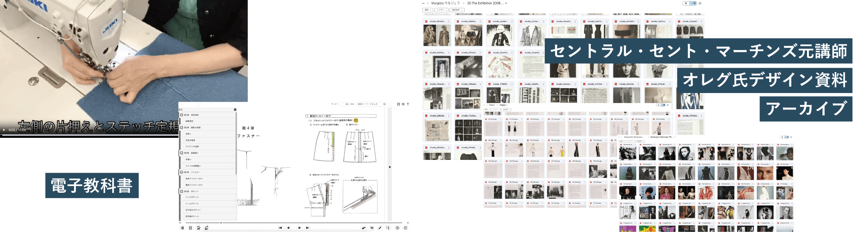Viewport: 868px width, 232px height.
Task: Open the ユーザー filter dropdown
Action: click(x=441, y=10)
